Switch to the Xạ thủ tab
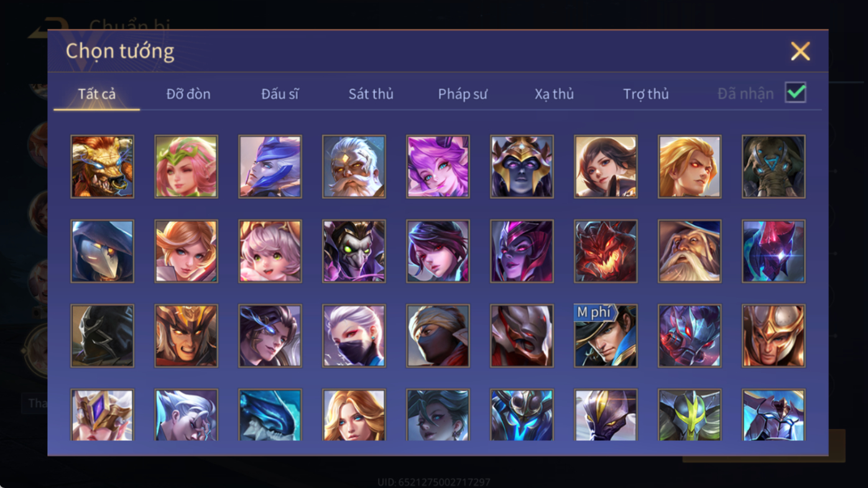The width and height of the screenshot is (868, 488). (554, 94)
